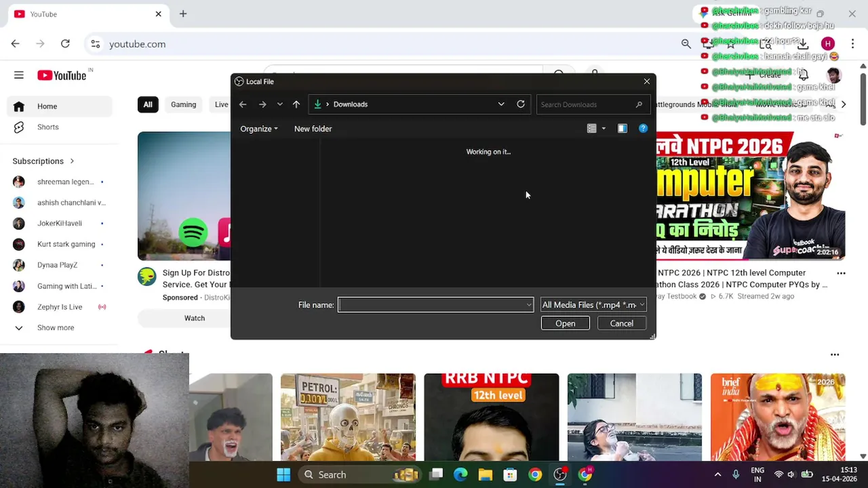Cancel the Local File dialog

[x=621, y=323]
